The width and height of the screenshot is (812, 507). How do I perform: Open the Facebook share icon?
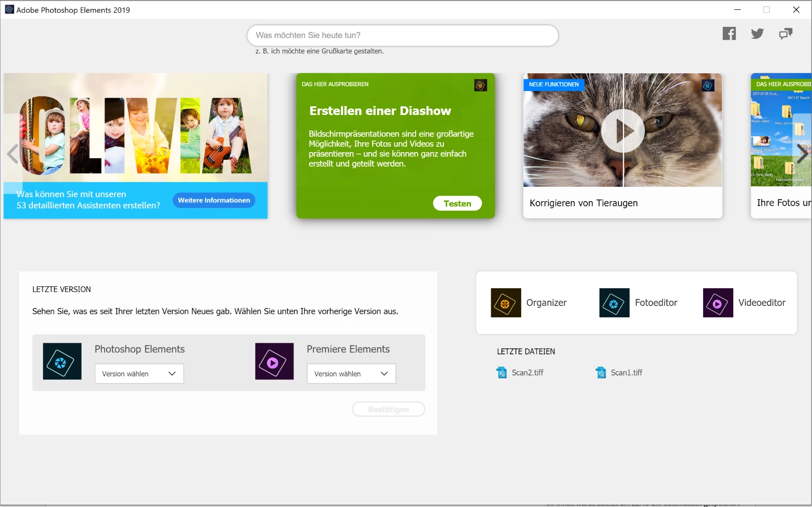point(729,34)
